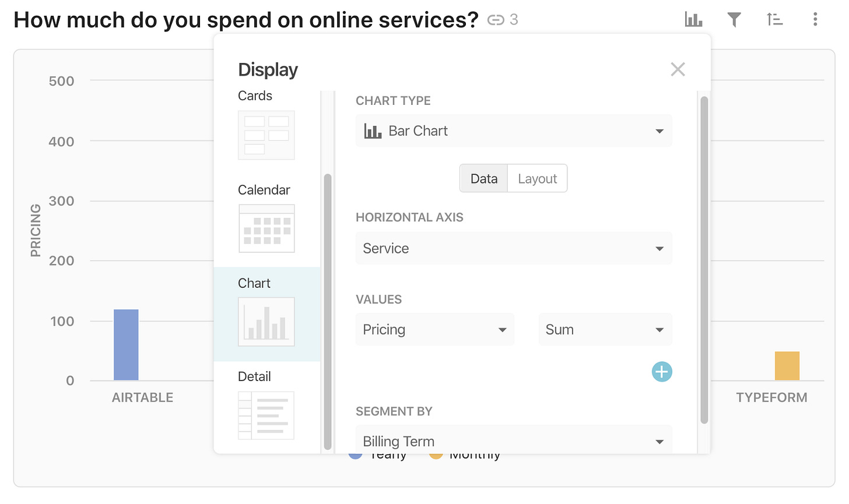Close the Display panel

(678, 69)
